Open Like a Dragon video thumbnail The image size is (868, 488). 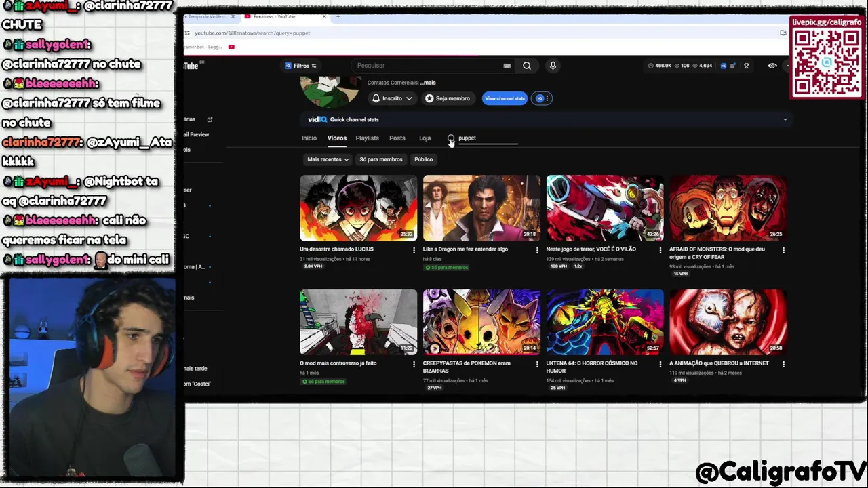coord(482,208)
